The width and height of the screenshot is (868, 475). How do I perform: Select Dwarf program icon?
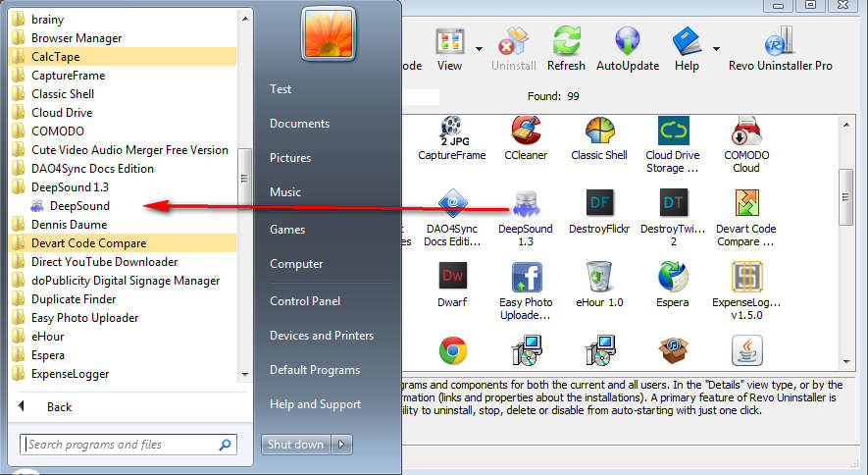click(x=452, y=276)
